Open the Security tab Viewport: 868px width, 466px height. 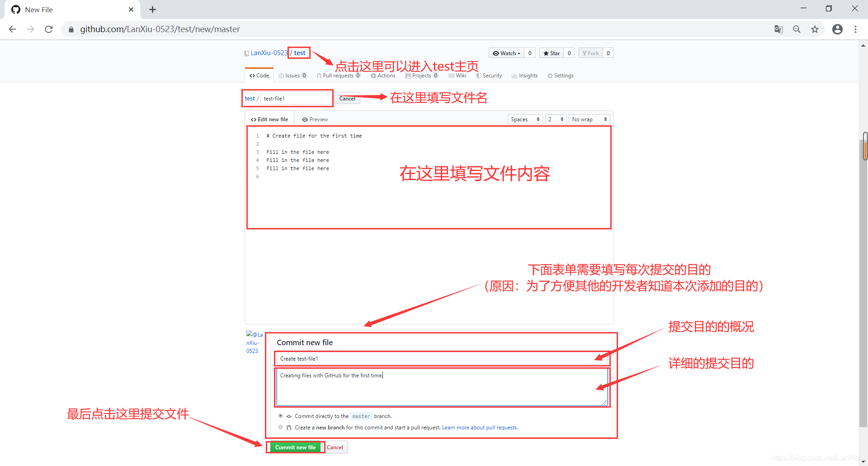489,76
